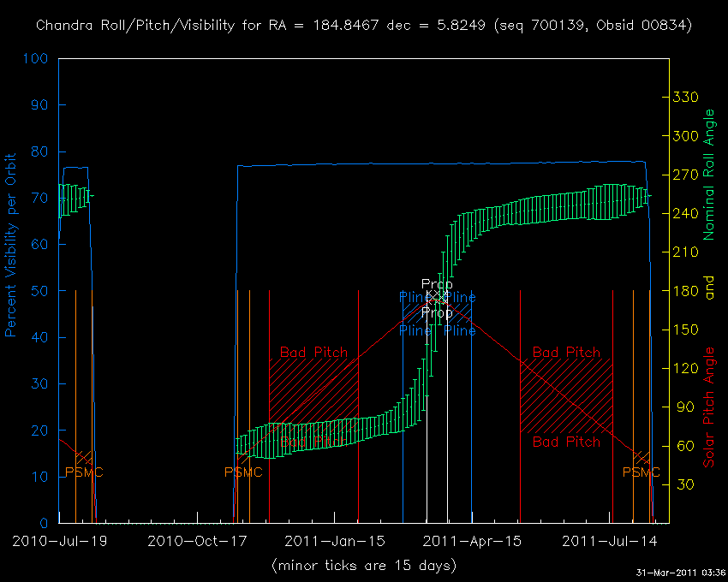728x582 pixels.
Task: Click the PSMC label near 2010-Oct-17
Action: point(242,472)
